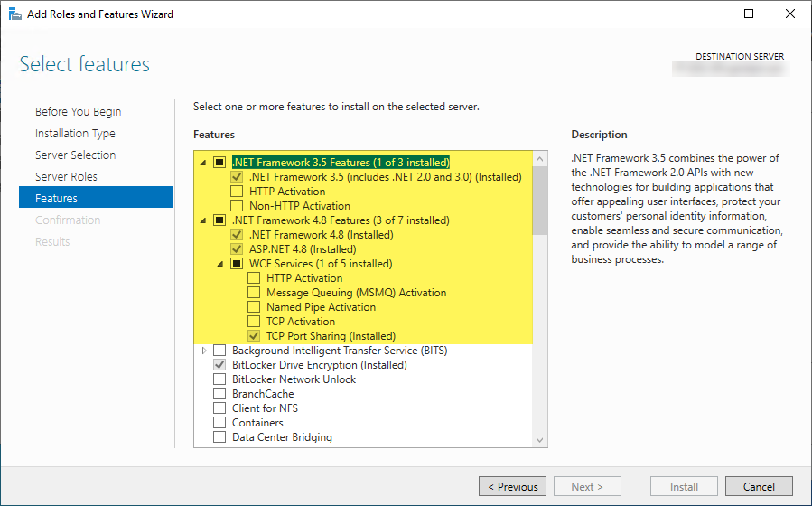812x506 pixels.
Task: Collapse the .NET Framework 3.5 Features node
Action: tap(204, 163)
